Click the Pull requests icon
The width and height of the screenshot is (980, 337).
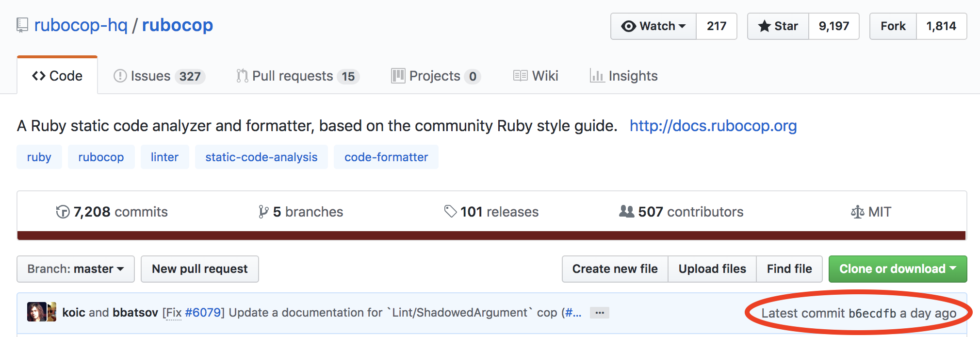tap(242, 76)
